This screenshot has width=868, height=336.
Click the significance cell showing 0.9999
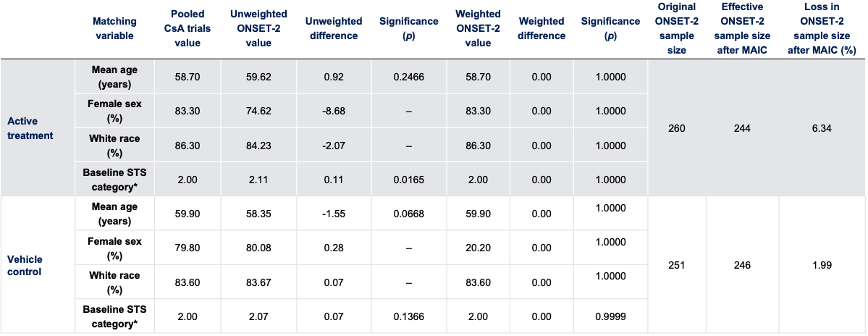pyautogui.click(x=609, y=316)
